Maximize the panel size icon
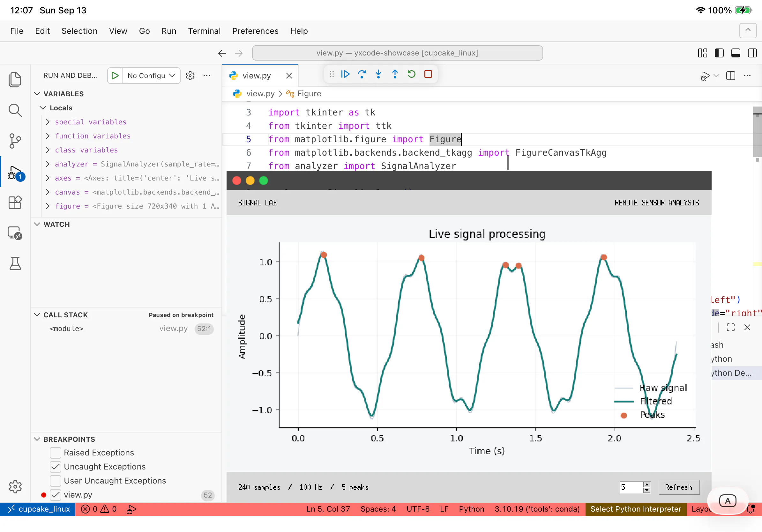 click(730, 327)
